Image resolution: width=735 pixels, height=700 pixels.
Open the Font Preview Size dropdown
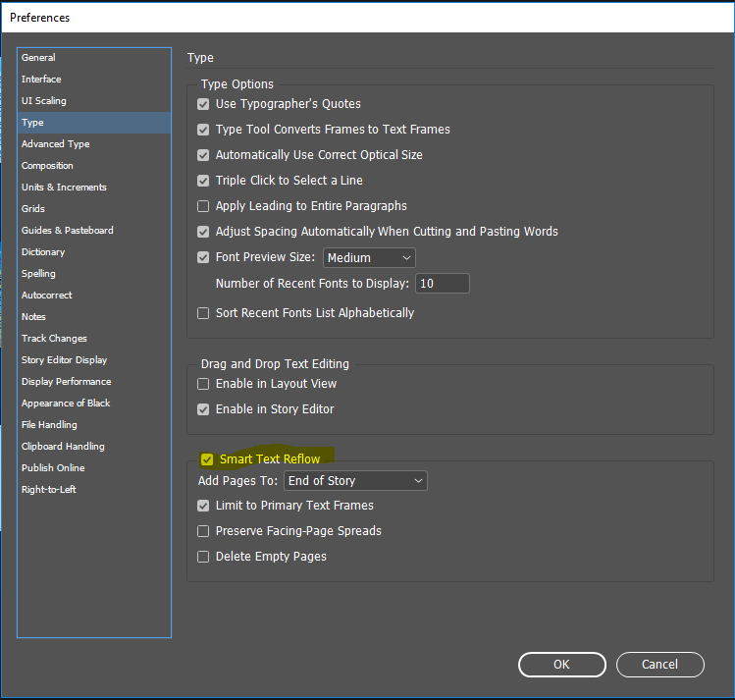[369, 258]
